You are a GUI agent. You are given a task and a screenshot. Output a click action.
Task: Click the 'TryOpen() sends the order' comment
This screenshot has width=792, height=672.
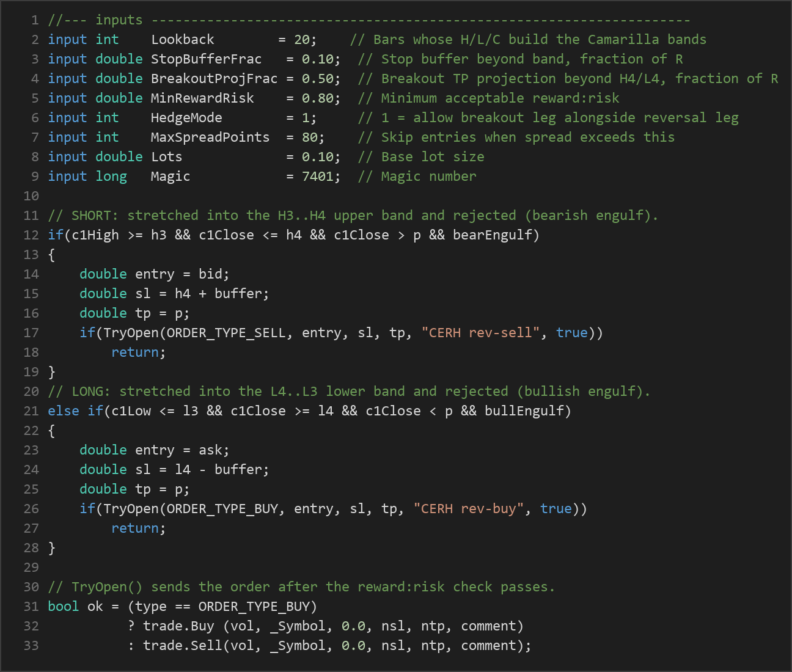[302, 587]
